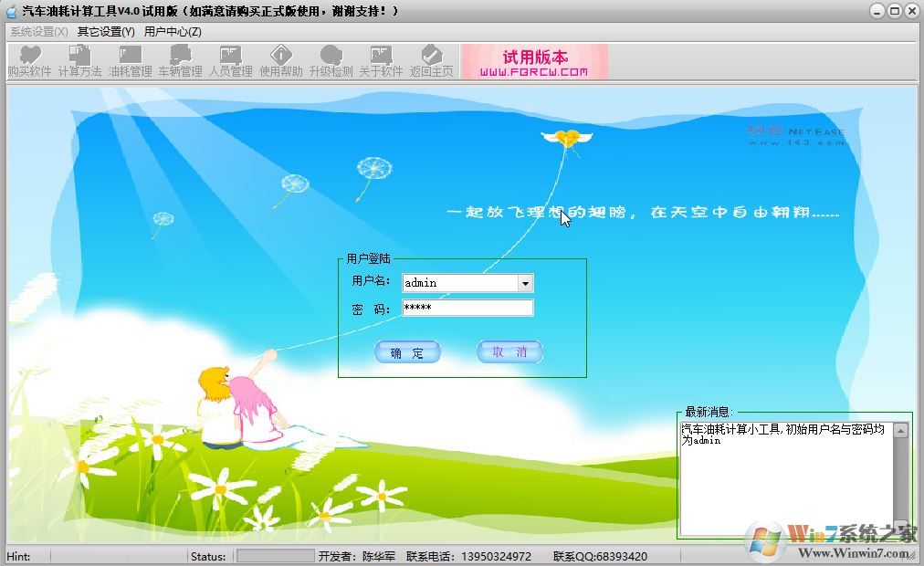
Task: Select the 计算方法 (Calculation Method) icon
Action: click(x=80, y=62)
